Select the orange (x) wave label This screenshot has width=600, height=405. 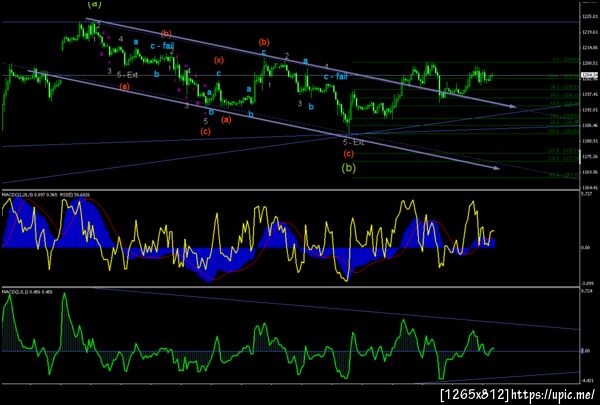pos(218,60)
